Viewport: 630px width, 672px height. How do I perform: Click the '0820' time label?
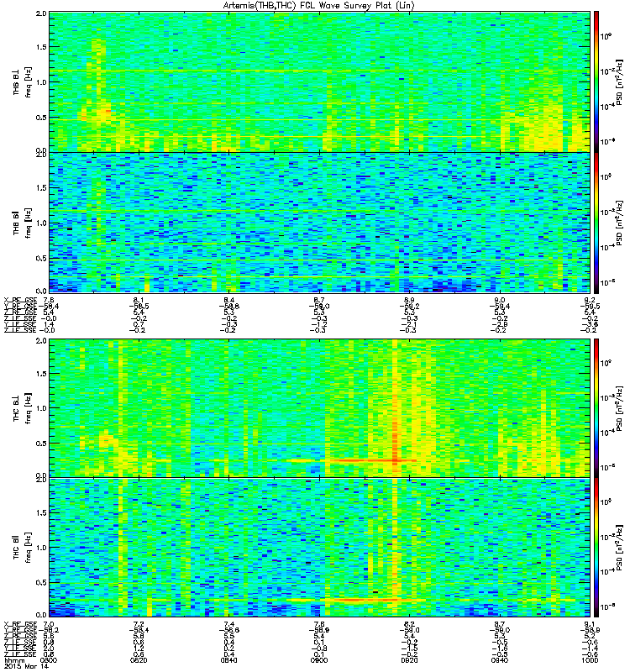pyautogui.click(x=139, y=660)
